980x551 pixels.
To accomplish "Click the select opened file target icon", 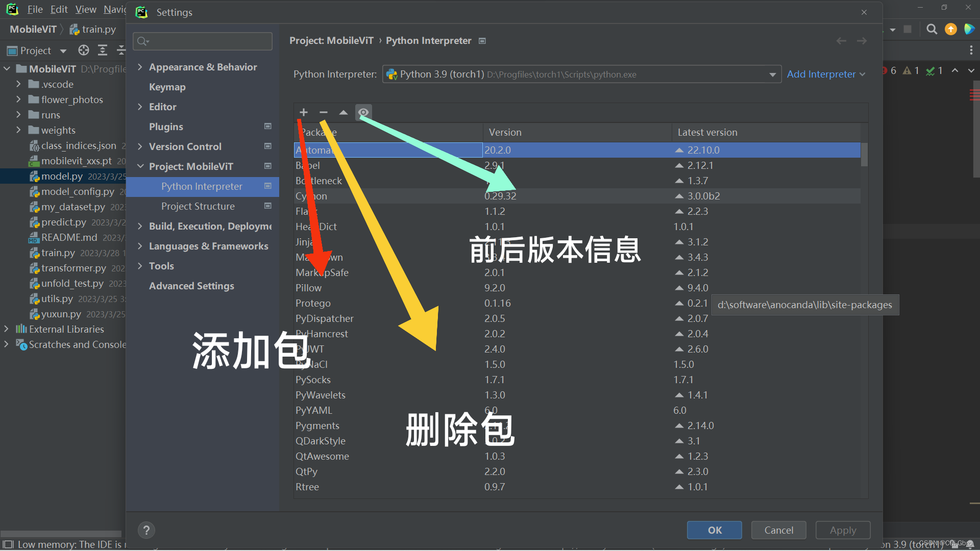I will (84, 50).
